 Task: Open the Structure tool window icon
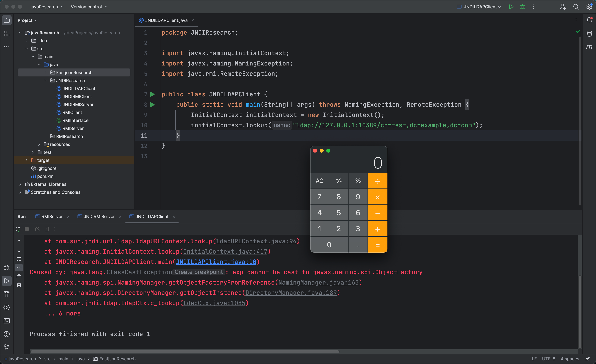(x=7, y=34)
